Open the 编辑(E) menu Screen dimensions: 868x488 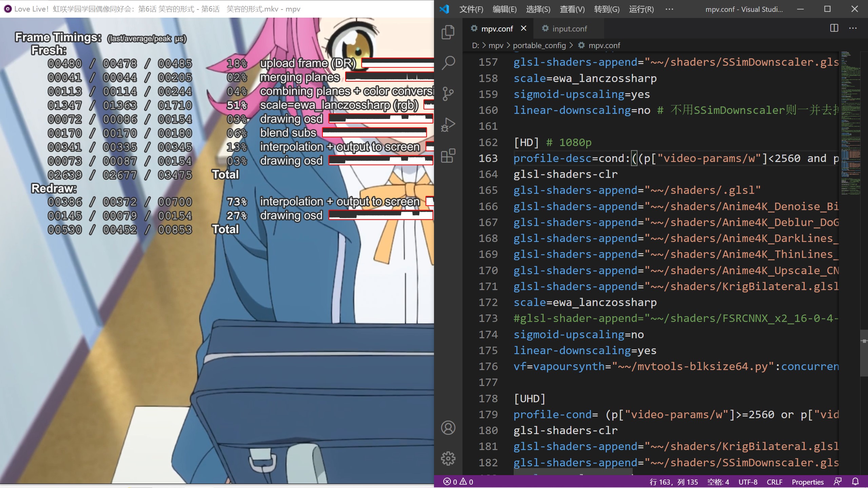point(505,9)
